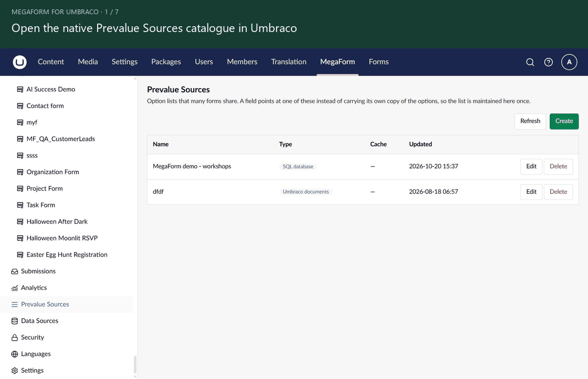This screenshot has height=379, width=588.
Task: Select the ssss form
Action: point(32,155)
